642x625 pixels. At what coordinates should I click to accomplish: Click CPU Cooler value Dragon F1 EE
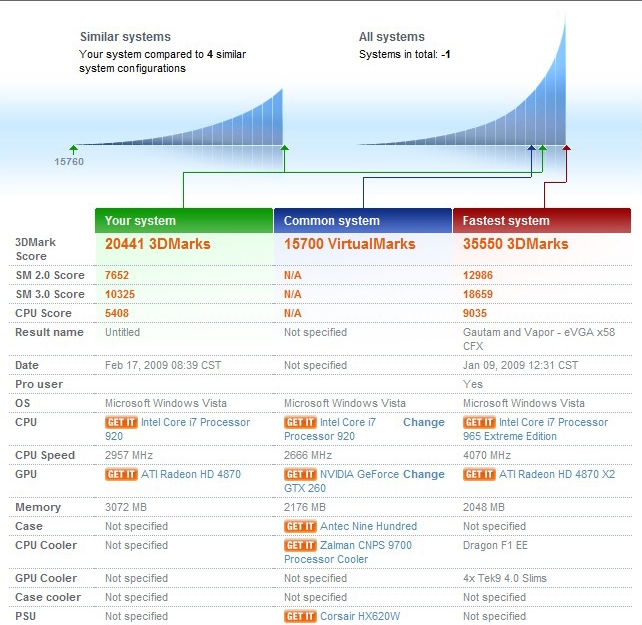coord(495,545)
